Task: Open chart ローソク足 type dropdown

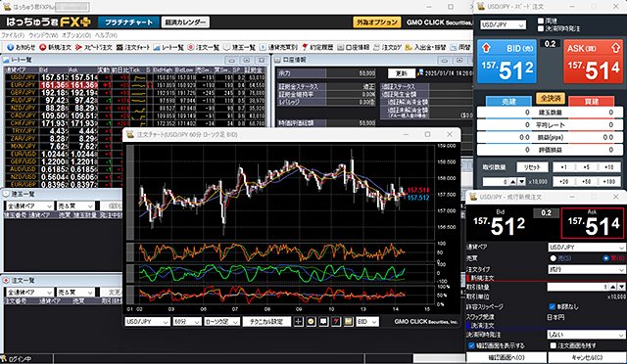Action: click(222, 322)
